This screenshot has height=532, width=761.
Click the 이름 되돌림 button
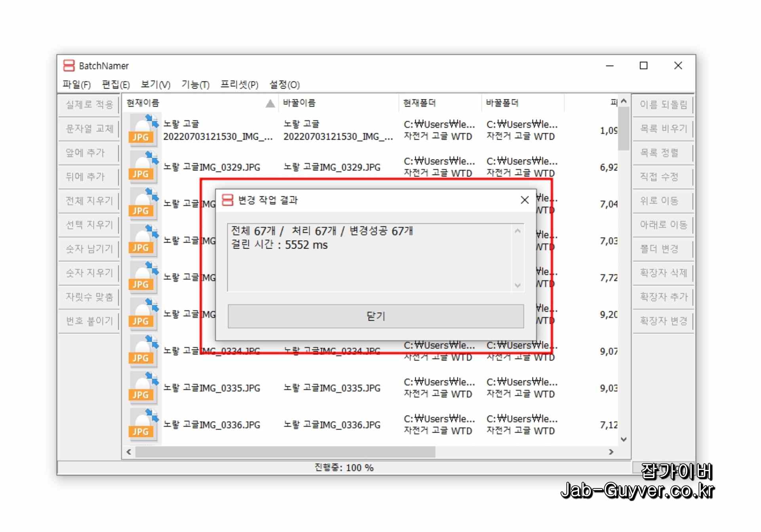click(663, 105)
